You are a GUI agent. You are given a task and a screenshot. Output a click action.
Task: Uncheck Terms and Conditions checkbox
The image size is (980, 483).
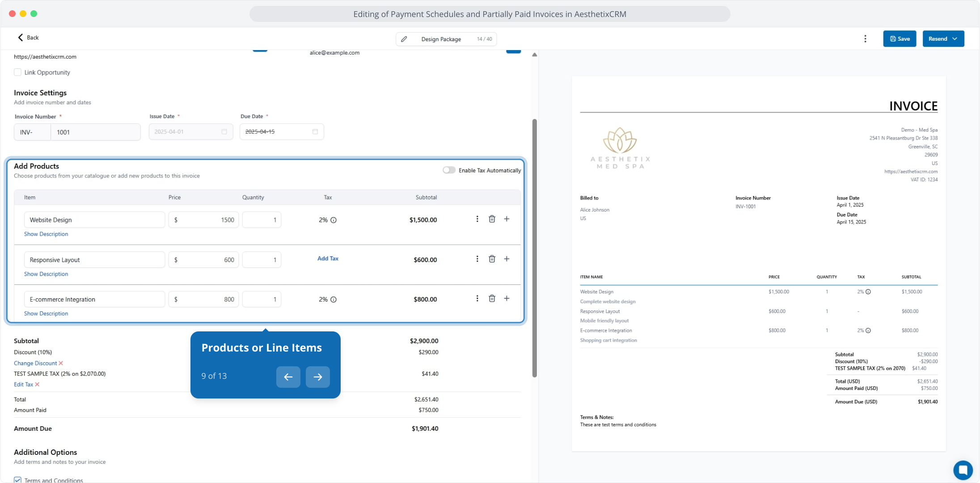(18, 480)
